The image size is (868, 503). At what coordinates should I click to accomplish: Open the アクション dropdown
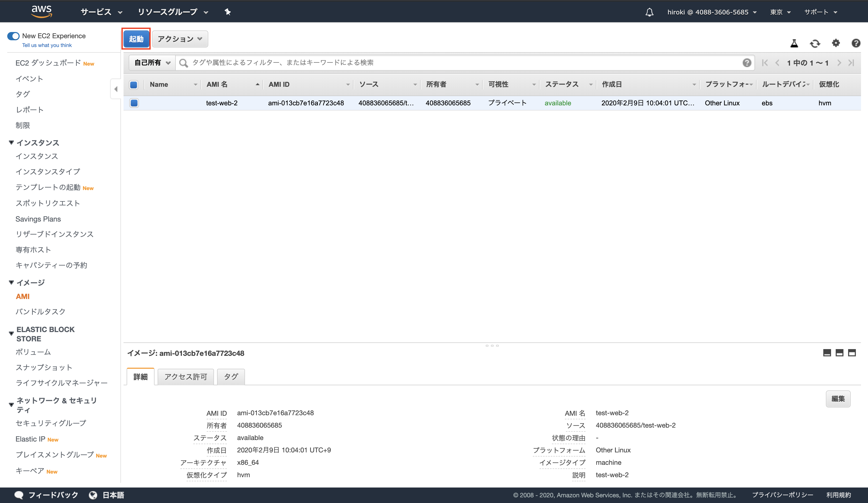(x=179, y=38)
